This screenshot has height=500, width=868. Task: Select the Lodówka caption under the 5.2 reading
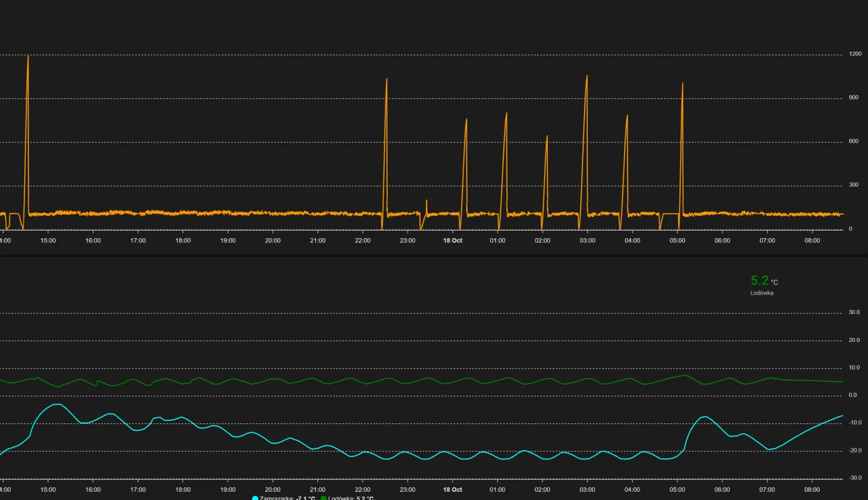pyautogui.click(x=762, y=293)
